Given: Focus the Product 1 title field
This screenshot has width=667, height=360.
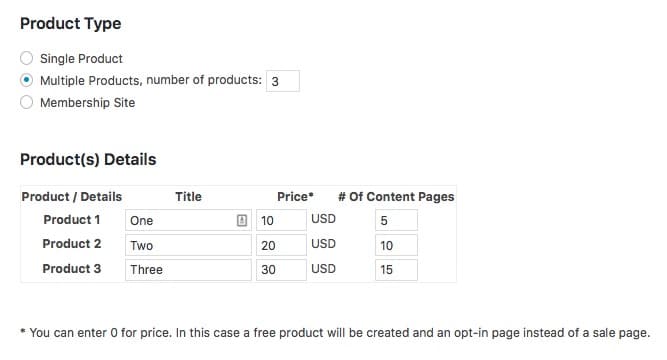Looking at the screenshot, I should coord(188,220).
